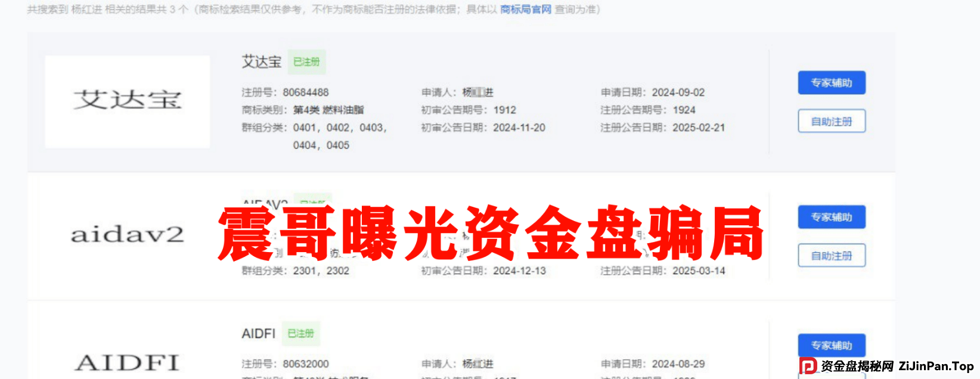Click the 已注册 badge beside AIDFI
Image resolution: width=980 pixels, height=379 pixels.
300,334
